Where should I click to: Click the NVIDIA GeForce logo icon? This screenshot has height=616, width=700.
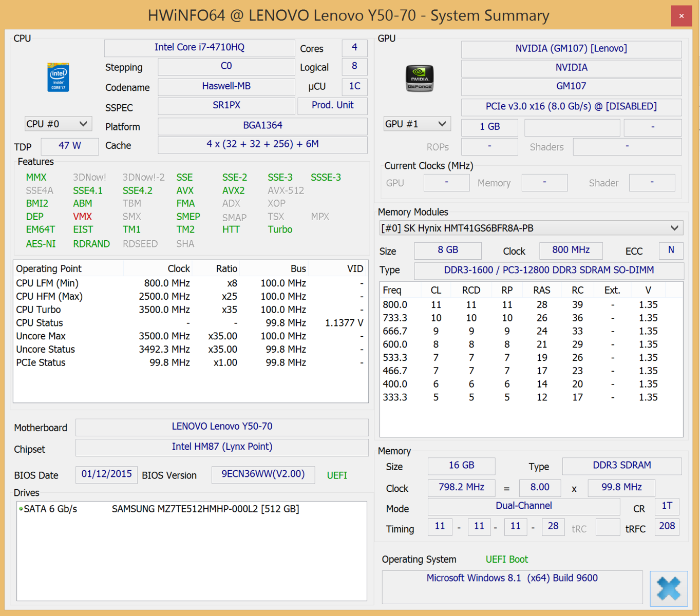(420, 78)
